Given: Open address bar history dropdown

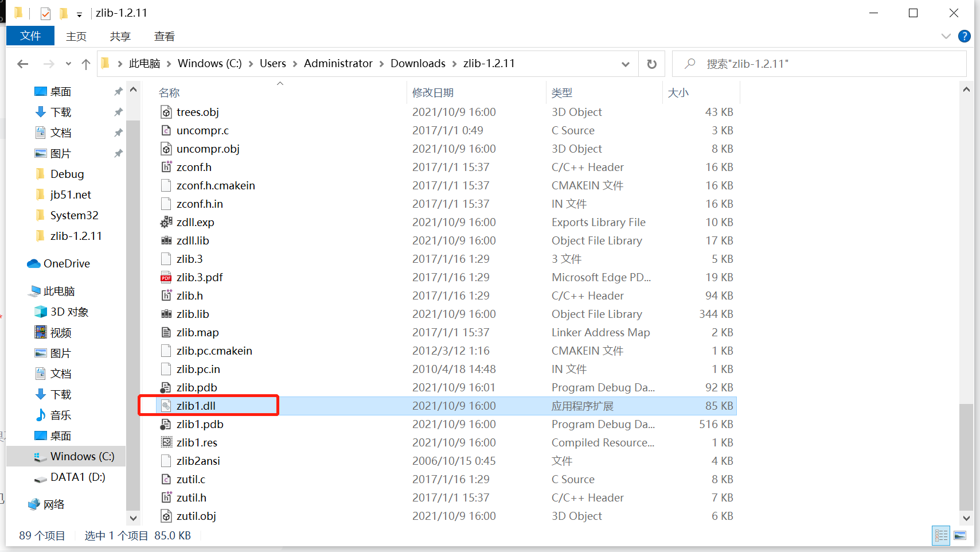Looking at the screenshot, I should click(x=626, y=64).
